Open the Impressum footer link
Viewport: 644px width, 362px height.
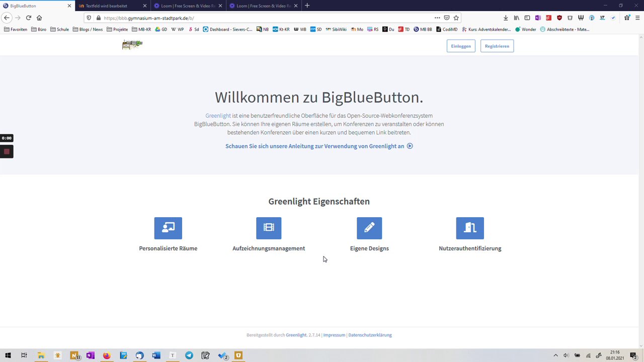pos(334,335)
